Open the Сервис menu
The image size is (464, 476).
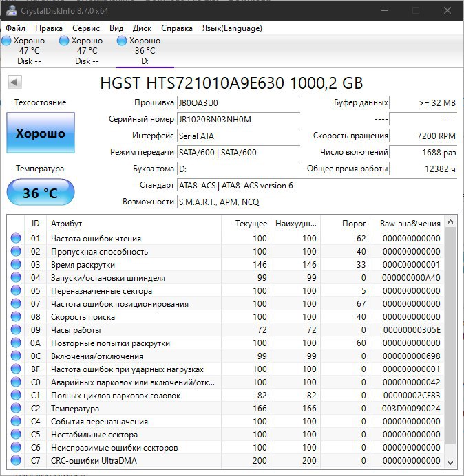85,28
